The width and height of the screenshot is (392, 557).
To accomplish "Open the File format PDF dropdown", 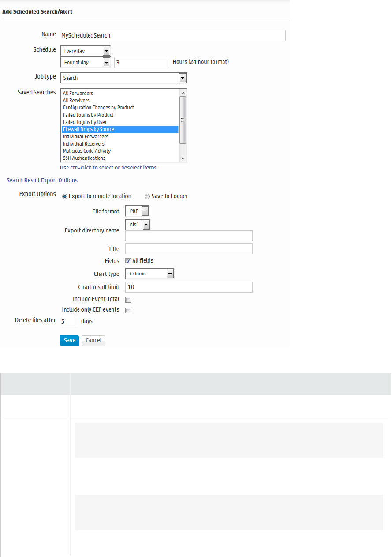I will [137, 211].
